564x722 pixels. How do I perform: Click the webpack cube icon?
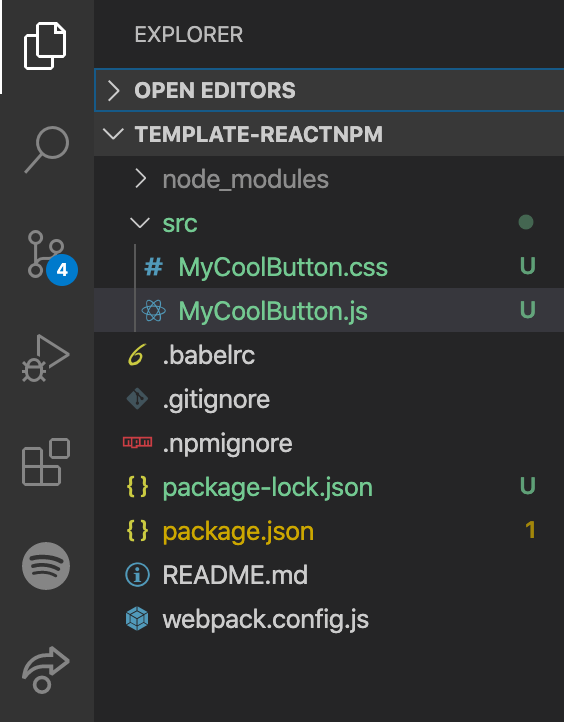(137, 618)
